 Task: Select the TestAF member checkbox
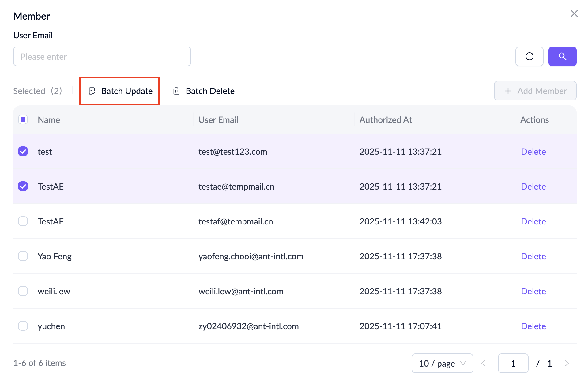pos(23,221)
